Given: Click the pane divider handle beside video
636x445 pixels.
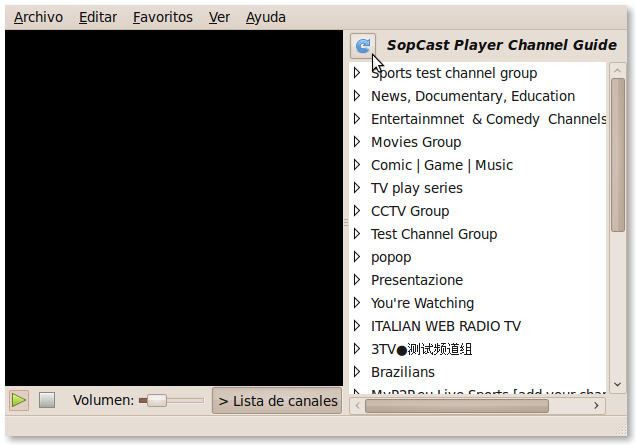Looking at the screenshot, I should (346, 222).
